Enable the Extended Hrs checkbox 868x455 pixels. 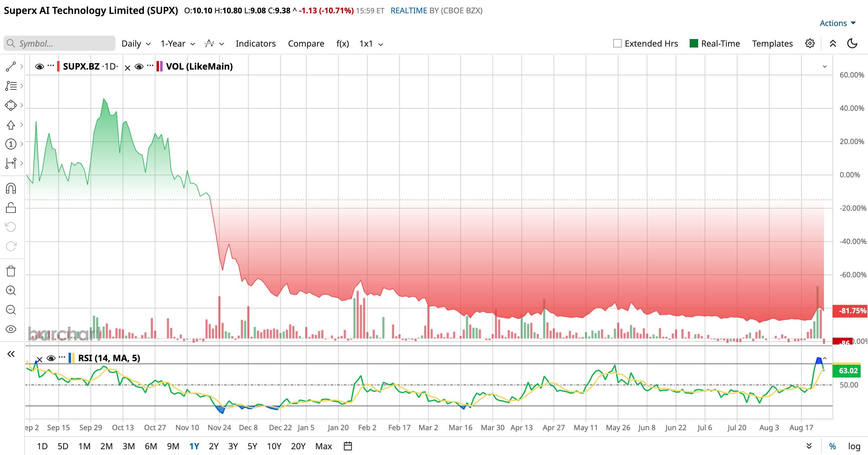coord(617,44)
